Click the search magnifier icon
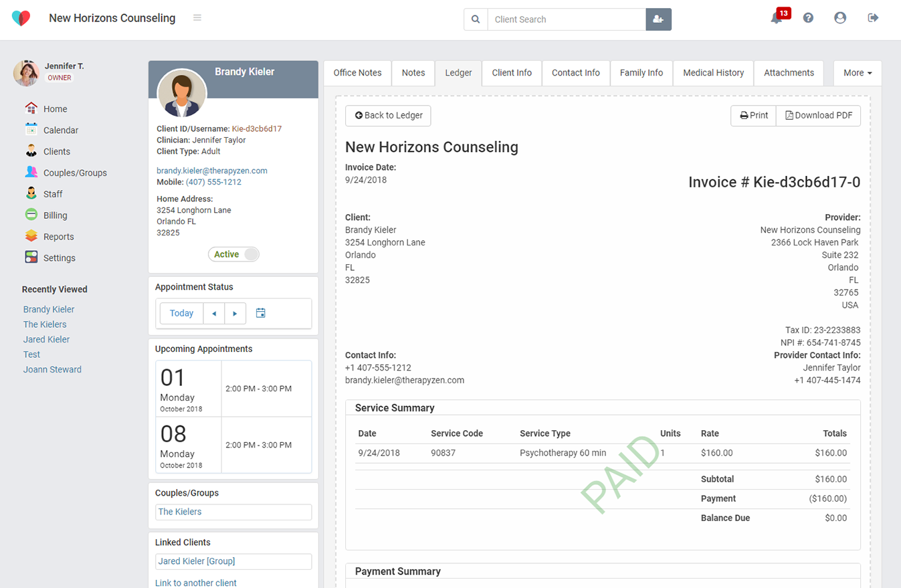This screenshot has width=901, height=588. [x=476, y=19]
